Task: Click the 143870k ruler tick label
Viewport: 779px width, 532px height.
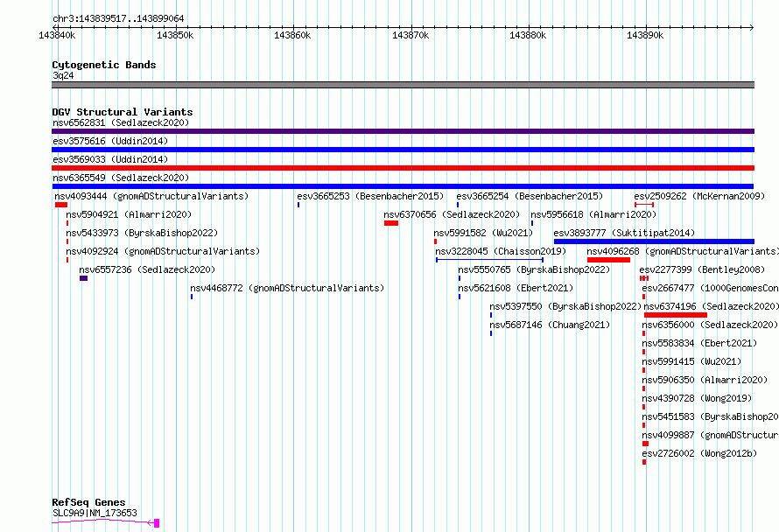Action: (x=411, y=35)
